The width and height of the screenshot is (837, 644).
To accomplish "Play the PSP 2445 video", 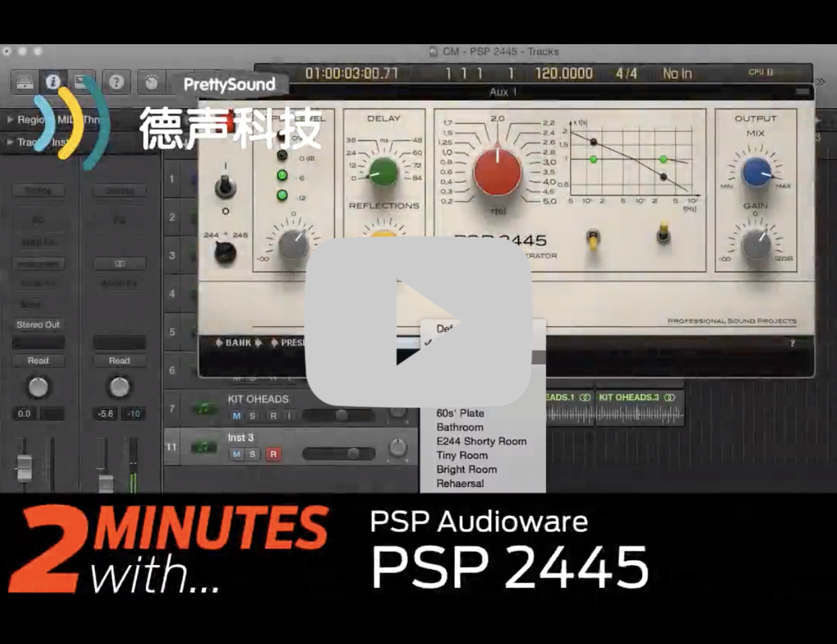I will 419,322.
